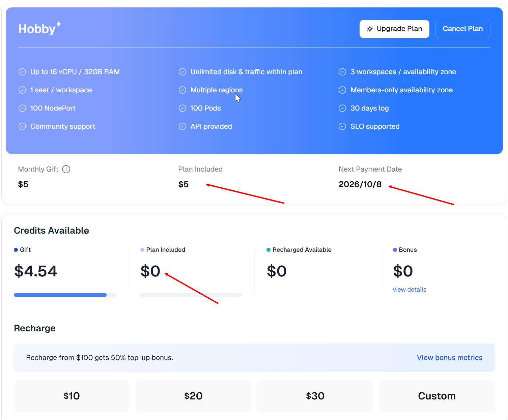Click the check icon beside 30 days log
The height and width of the screenshot is (420, 508).
tap(342, 108)
